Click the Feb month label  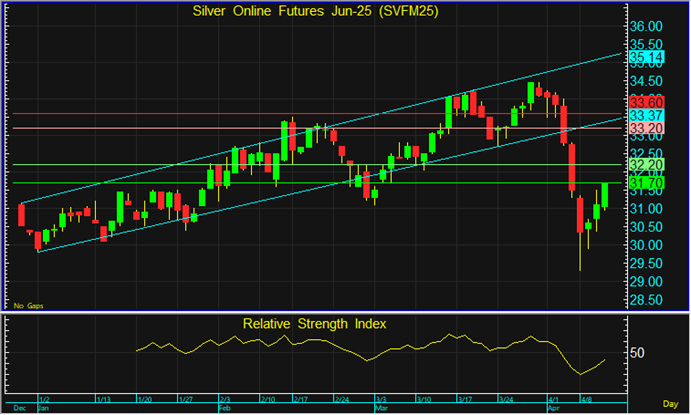tap(225, 408)
